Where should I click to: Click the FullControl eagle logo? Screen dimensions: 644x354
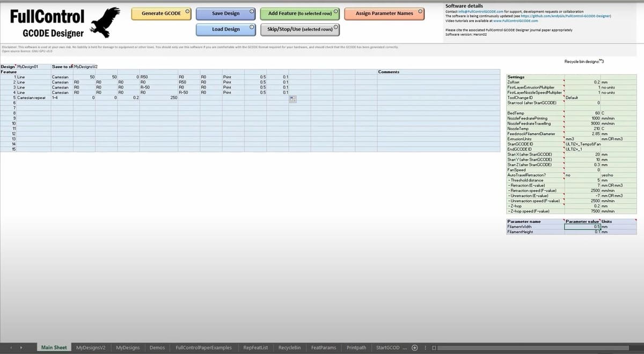point(105,23)
